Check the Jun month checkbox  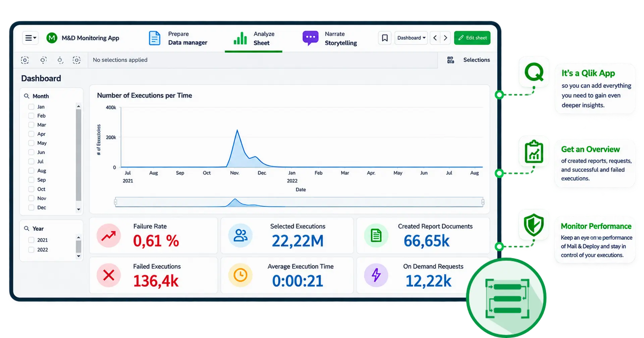pos(31,152)
